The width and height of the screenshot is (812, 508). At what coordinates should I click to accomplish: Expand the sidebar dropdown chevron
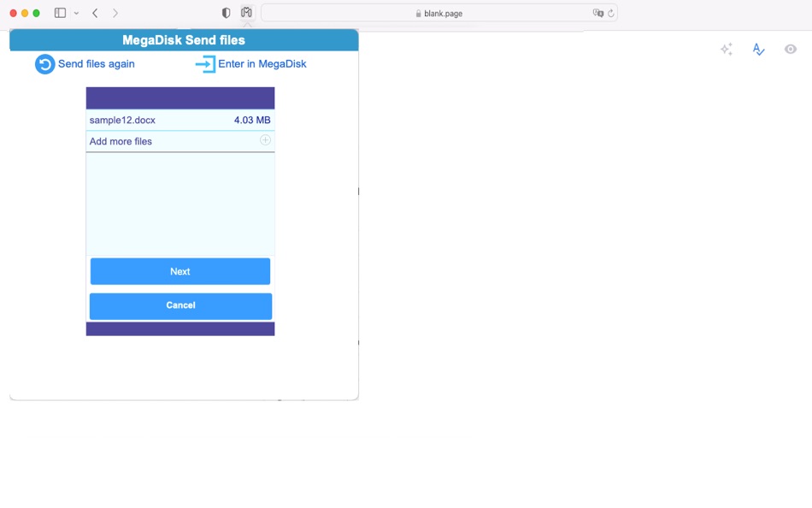coord(76,13)
